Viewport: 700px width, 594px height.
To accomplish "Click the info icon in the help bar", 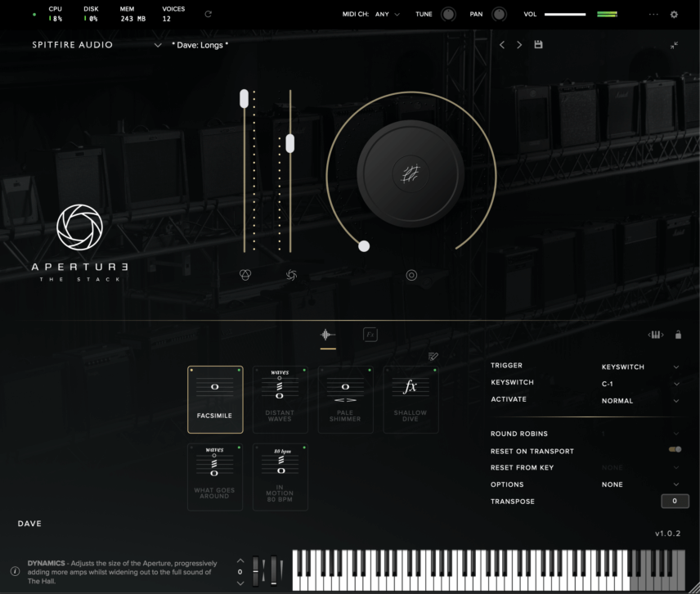I will (16, 571).
